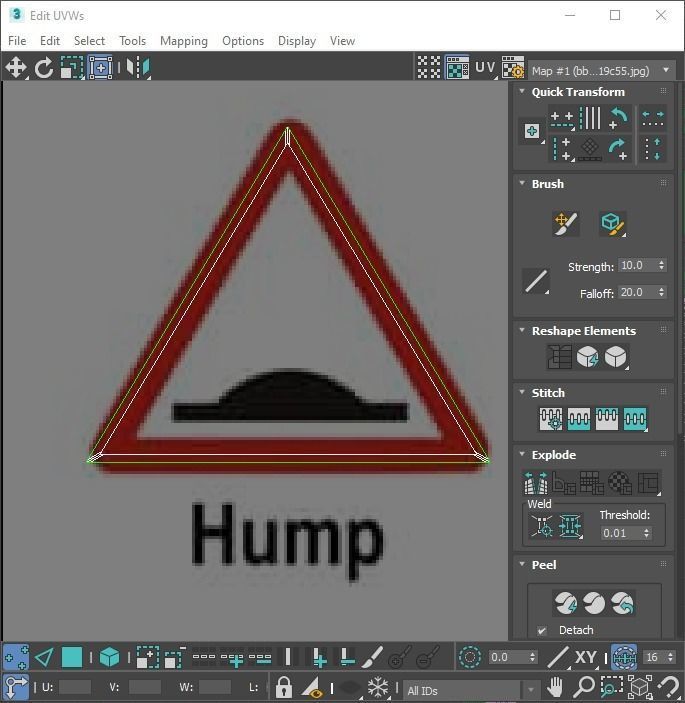The image size is (685, 703).
Task: Select the Relax brush tool
Action: click(x=613, y=223)
